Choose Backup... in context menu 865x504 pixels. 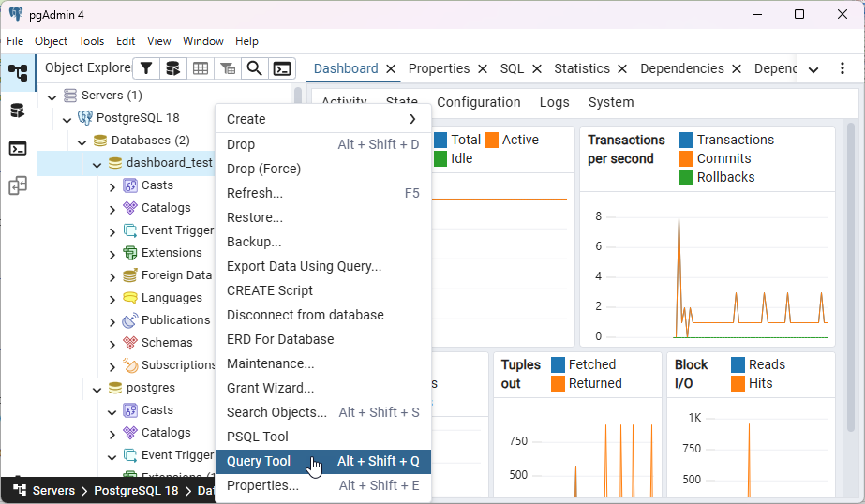[322, 242]
